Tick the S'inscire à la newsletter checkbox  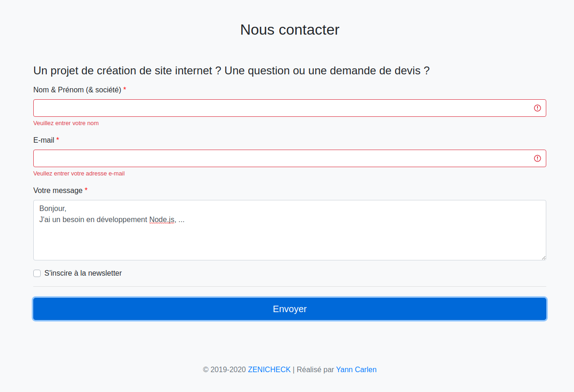click(37, 273)
